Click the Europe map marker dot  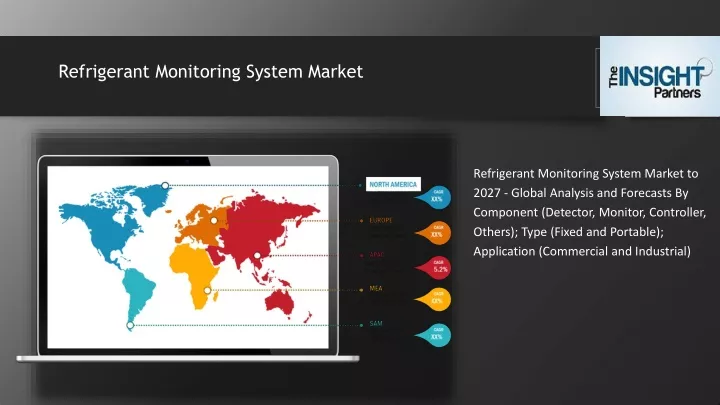coord(214,221)
